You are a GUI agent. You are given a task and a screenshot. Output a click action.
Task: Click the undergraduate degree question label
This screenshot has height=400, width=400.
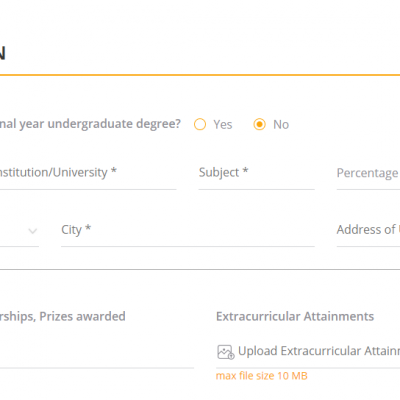point(90,124)
